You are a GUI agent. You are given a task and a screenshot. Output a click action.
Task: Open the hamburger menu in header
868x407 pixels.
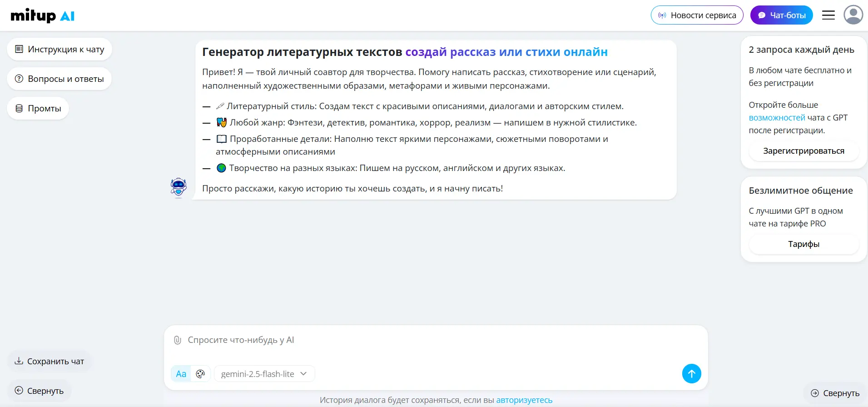click(828, 15)
